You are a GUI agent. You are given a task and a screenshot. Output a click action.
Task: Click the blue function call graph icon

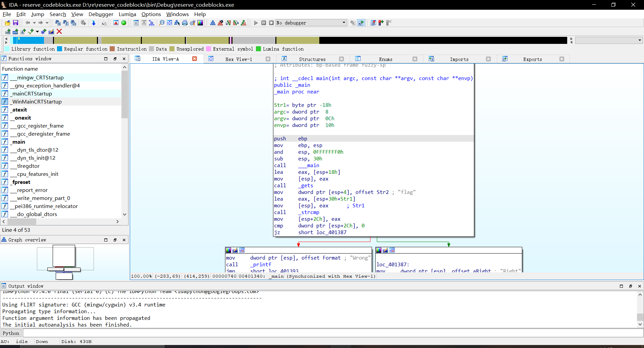coord(213,23)
